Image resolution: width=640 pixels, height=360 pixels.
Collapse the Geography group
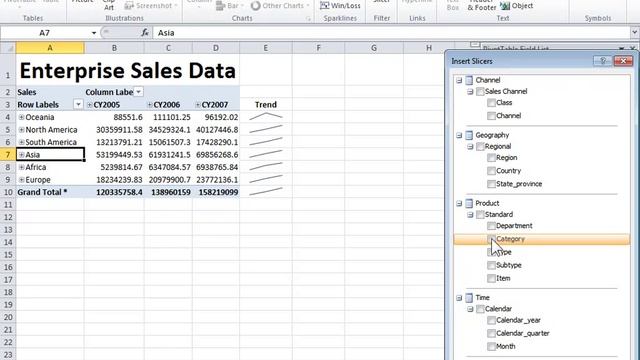point(459,135)
